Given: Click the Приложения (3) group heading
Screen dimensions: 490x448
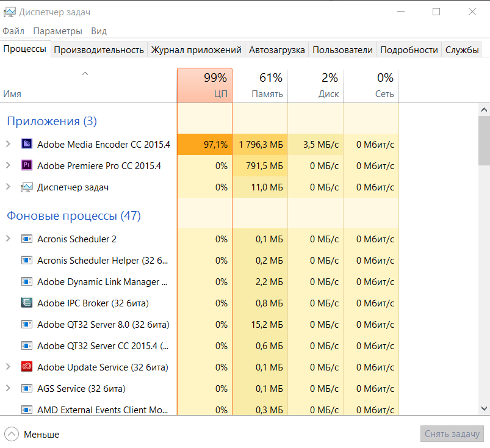Looking at the screenshot, I should tap(52, 121).
